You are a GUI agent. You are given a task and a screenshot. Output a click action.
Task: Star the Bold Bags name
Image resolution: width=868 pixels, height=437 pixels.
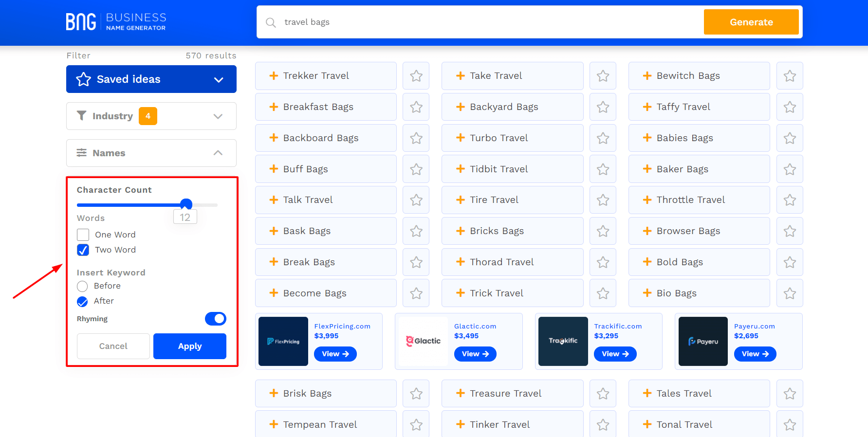790,262
